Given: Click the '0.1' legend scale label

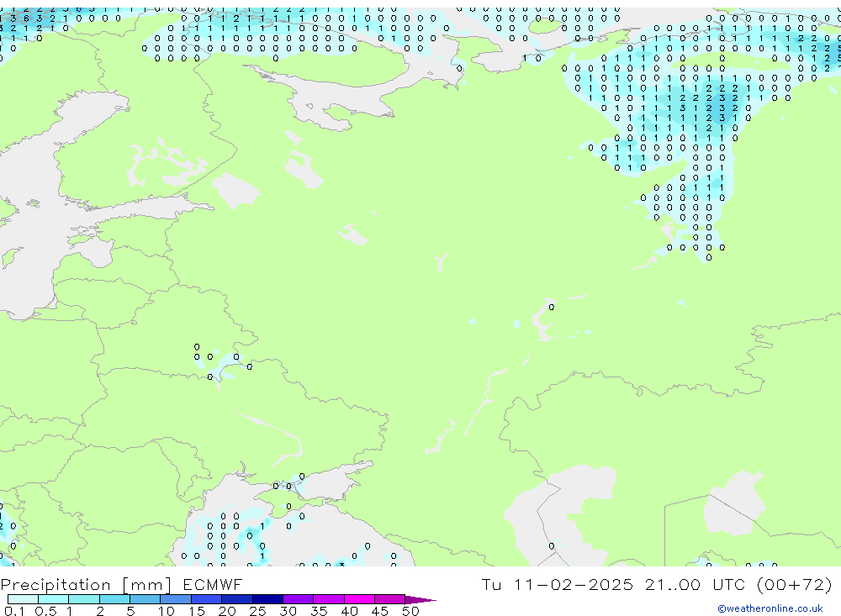Looking at the screenshot, I should point(14,611).
